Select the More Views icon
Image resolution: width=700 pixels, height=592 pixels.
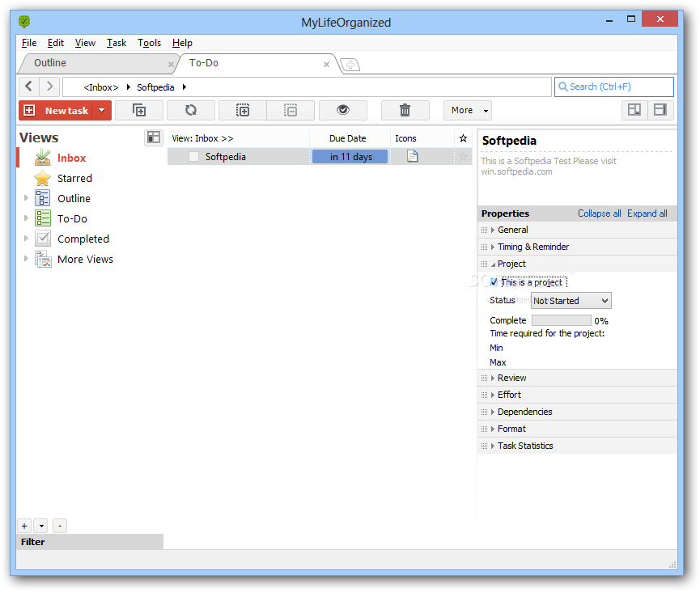(x=44, y=259)
